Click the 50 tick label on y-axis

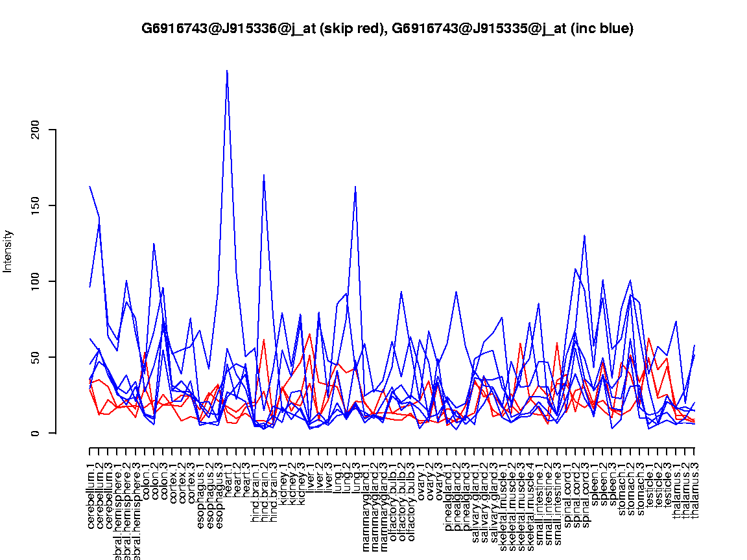tap(36, 357)
